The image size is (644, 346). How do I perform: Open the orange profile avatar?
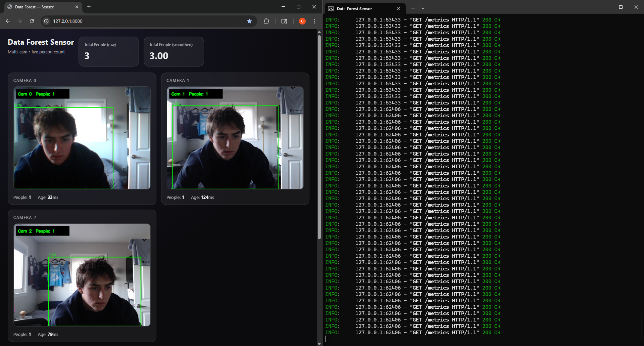point(302,21)
